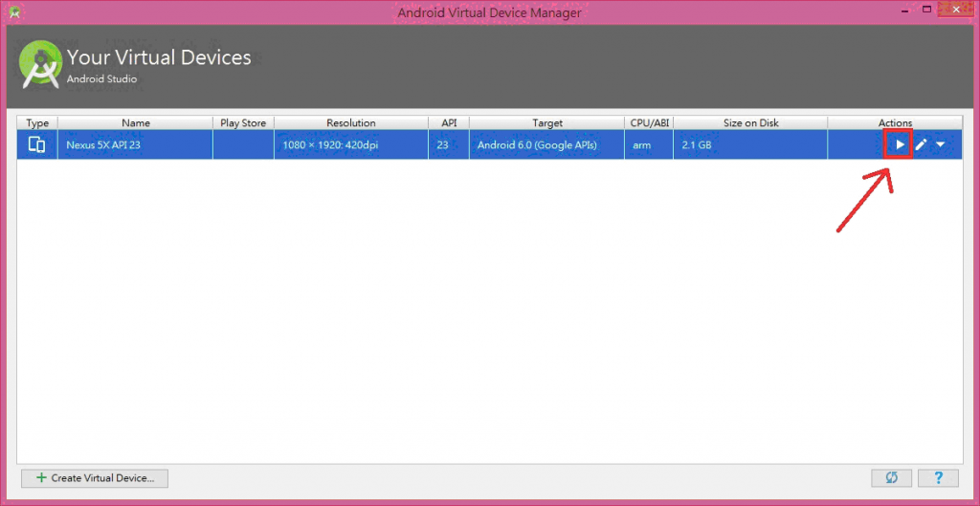Click the phone device type icon in row
This screenshot has width=980, height=506.
[x=37, y=145]
